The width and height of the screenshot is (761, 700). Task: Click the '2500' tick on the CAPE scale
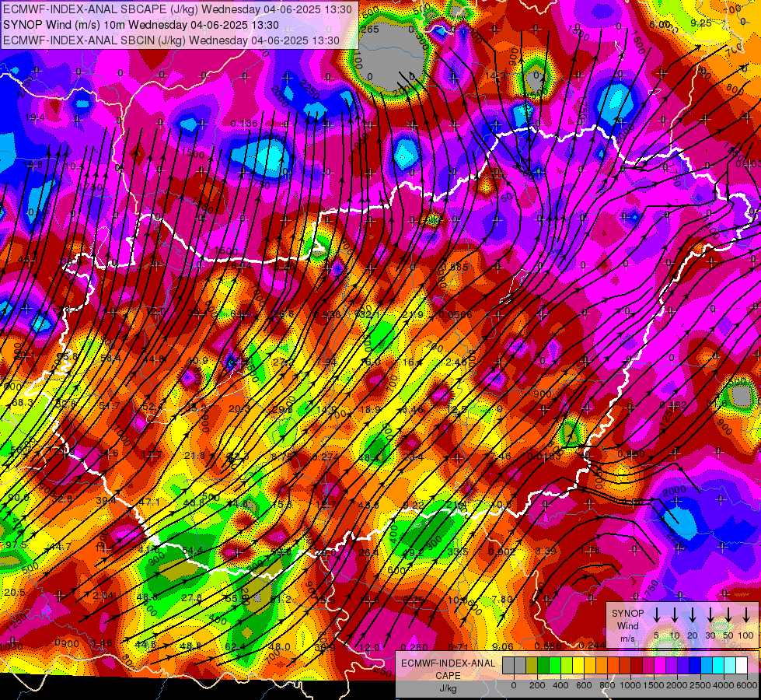pos(701,685)
